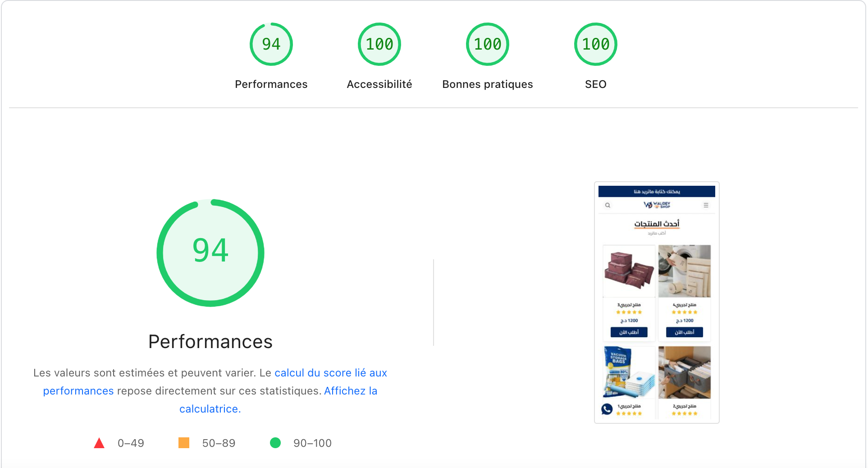
Task: Open the 'Affichez la calculatrice' link
Action: pyautogui.click(x=278, y=400)
